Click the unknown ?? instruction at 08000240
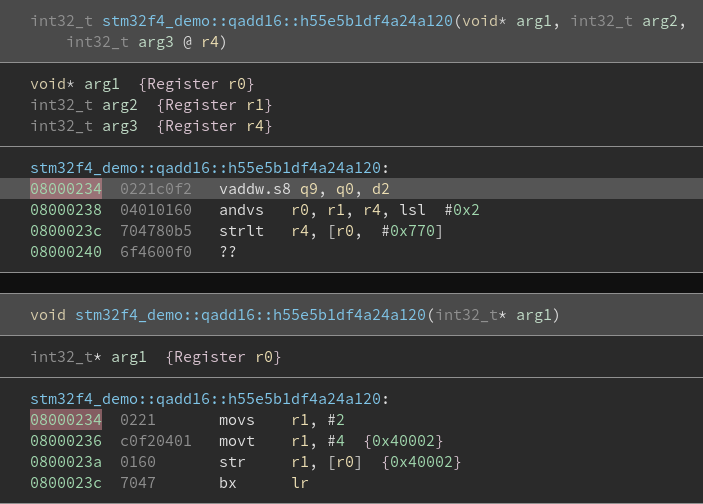703x504 pixels. [x=228, y=252]
